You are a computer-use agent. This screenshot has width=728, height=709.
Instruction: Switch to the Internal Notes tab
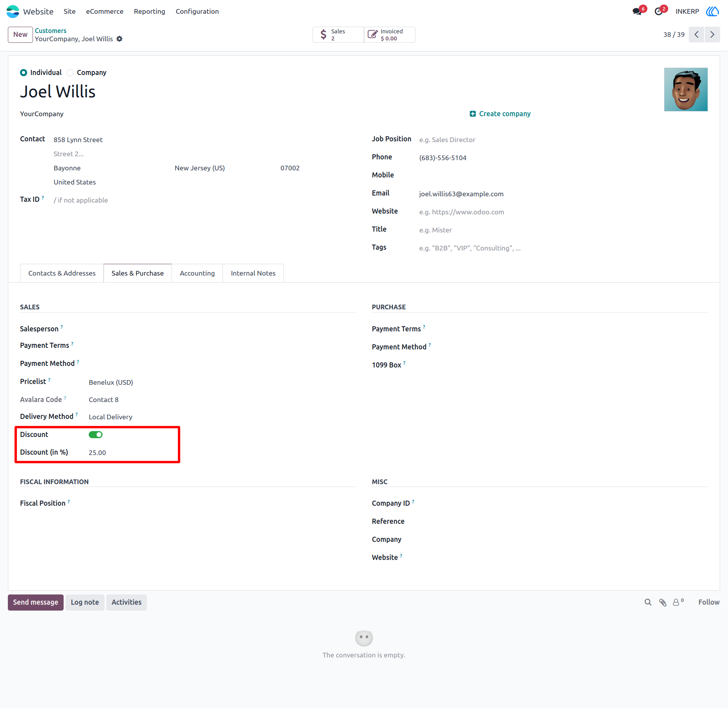pos(253,273)
